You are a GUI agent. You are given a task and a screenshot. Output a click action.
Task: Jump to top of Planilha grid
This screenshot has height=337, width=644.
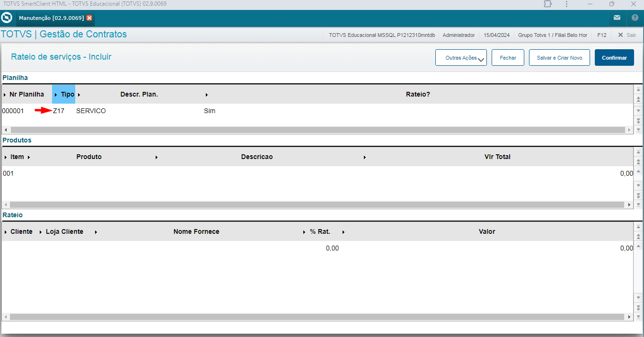pos(638,90)
